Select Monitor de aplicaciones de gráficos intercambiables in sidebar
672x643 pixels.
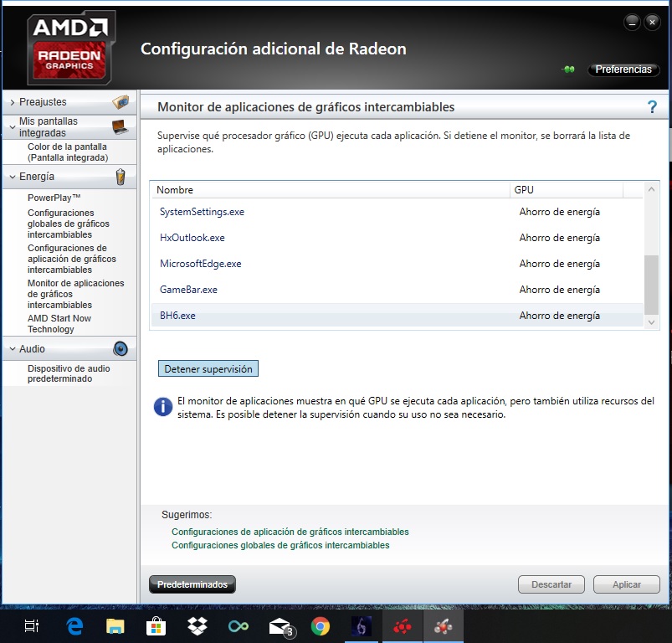pos(76,294)
